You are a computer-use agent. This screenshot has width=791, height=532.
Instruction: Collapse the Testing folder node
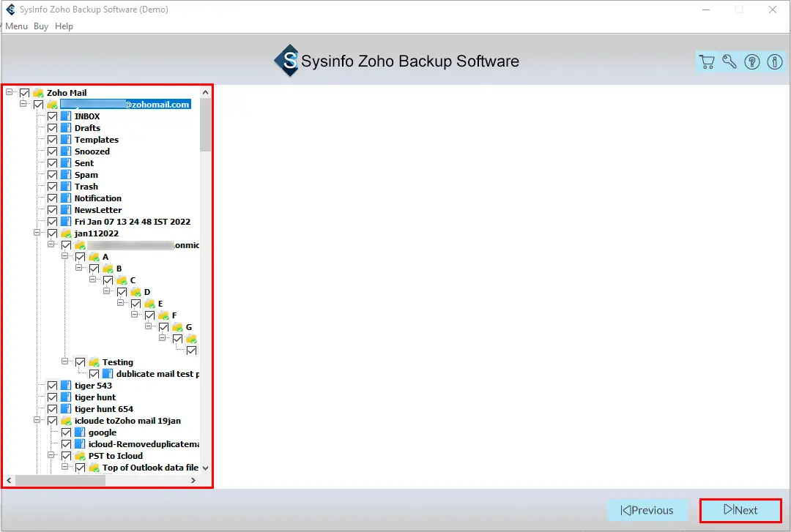pyautogui.click(x=64, y=361)
